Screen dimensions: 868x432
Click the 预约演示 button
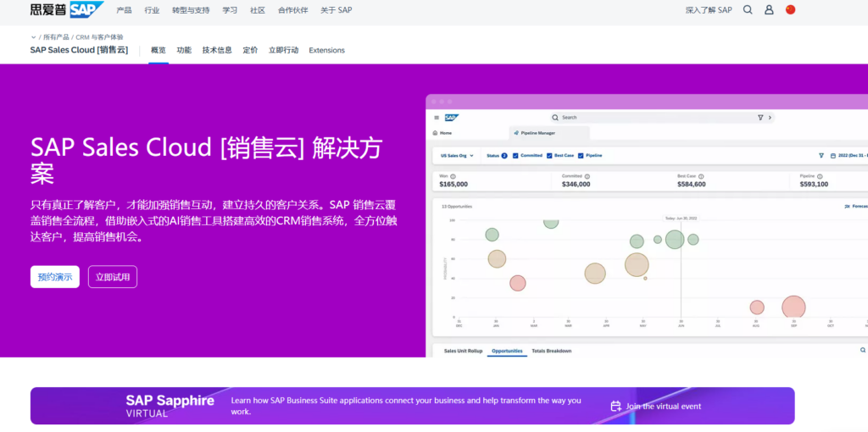(x=55, y=277)
